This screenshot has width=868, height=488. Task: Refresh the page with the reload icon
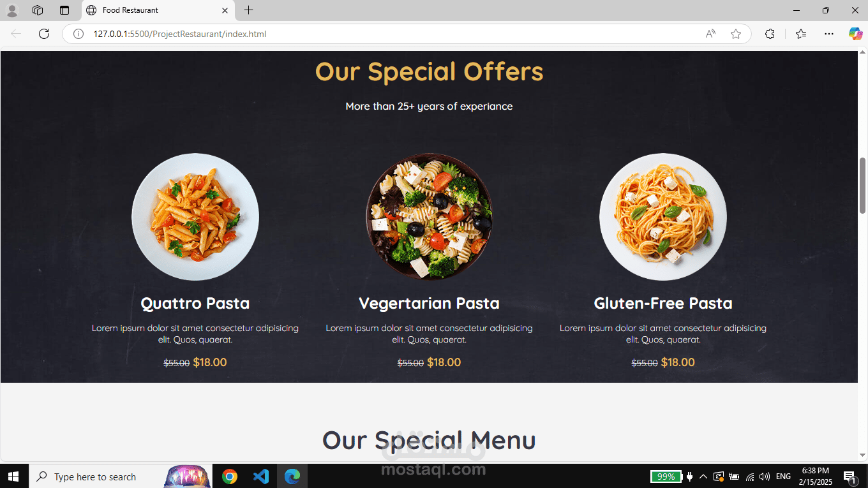coord(44,34)
